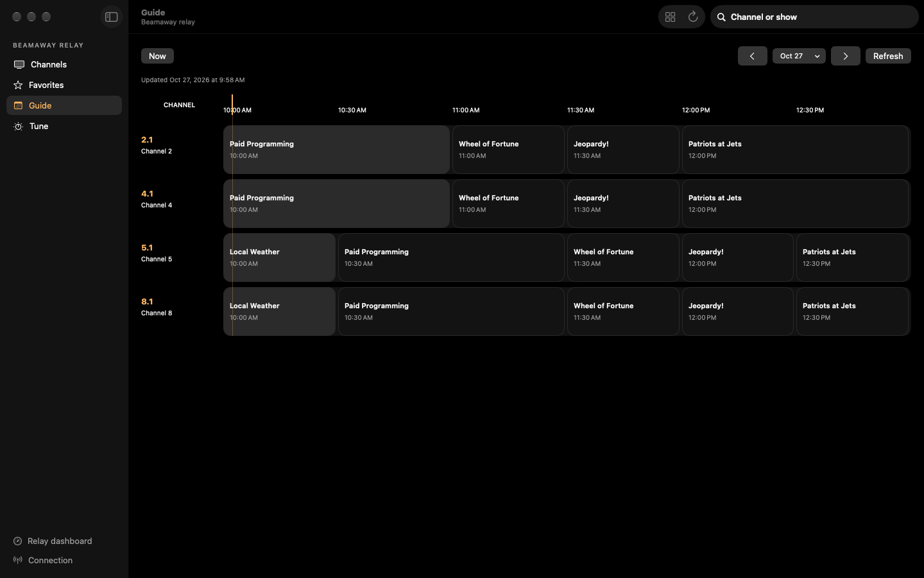
Task: Open Patriots at Jets on Channel 8
Action: click(x=853, y=311)
